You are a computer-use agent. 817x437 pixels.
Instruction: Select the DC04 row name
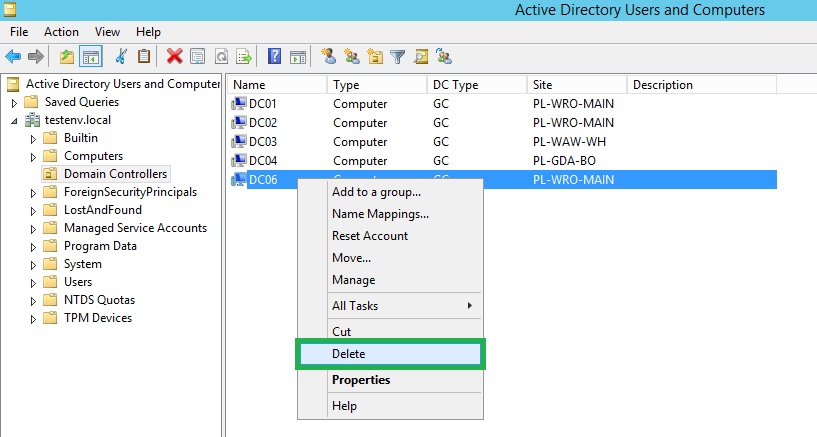click(263, 161)
